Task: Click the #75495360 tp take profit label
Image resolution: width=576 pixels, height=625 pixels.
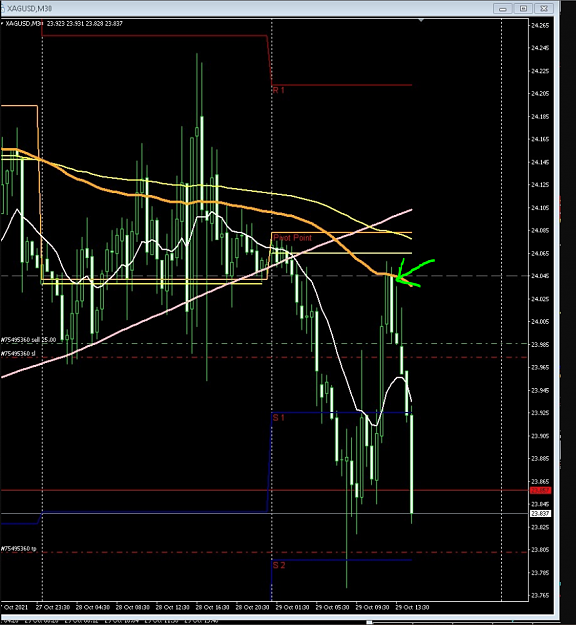Action: pyautogui.click(x=18, y=549)
